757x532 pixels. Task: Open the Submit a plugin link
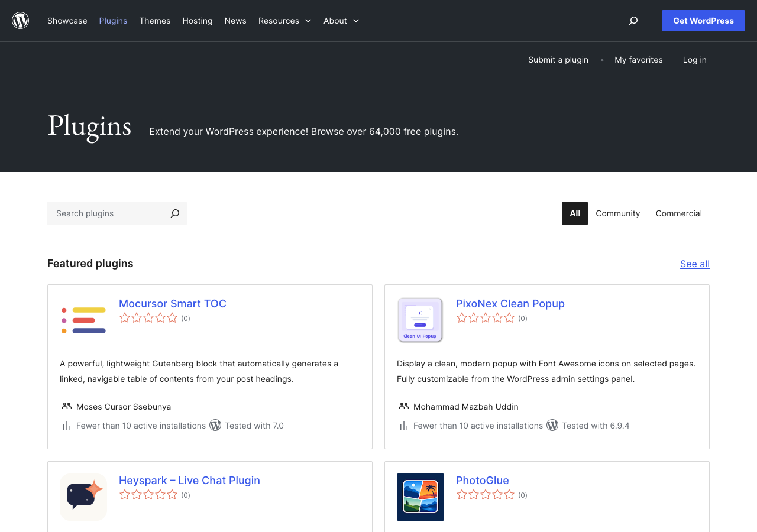[x=558, y=60]
